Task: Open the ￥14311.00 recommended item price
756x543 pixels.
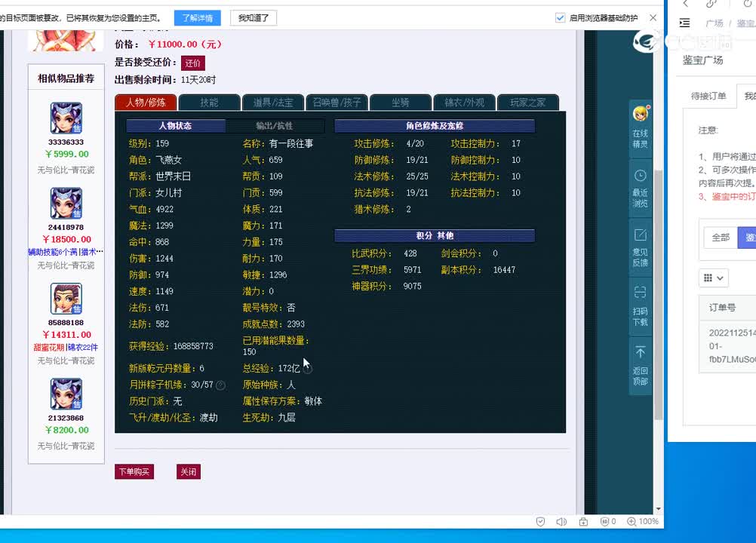Action: tap(66, 335)
